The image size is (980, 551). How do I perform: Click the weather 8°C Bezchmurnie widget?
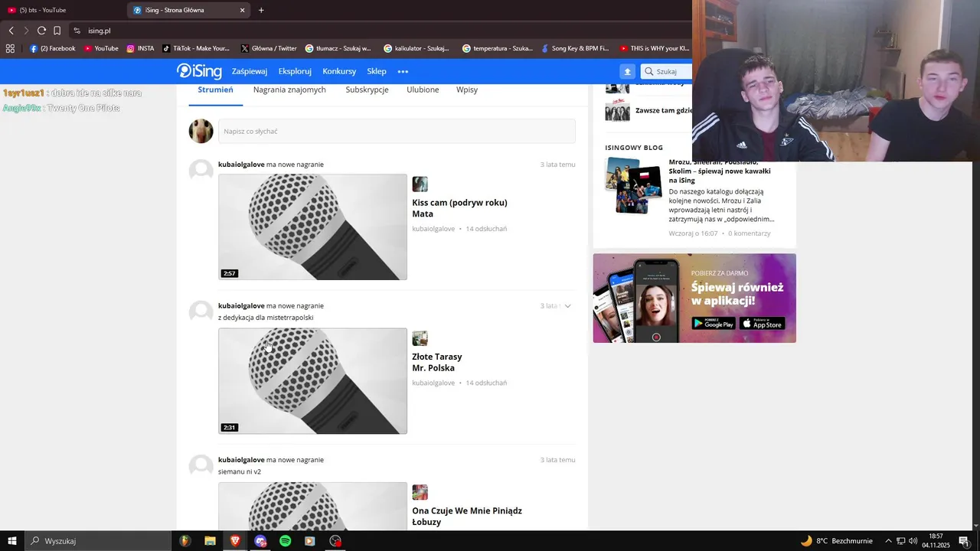[x=836, y=541]
